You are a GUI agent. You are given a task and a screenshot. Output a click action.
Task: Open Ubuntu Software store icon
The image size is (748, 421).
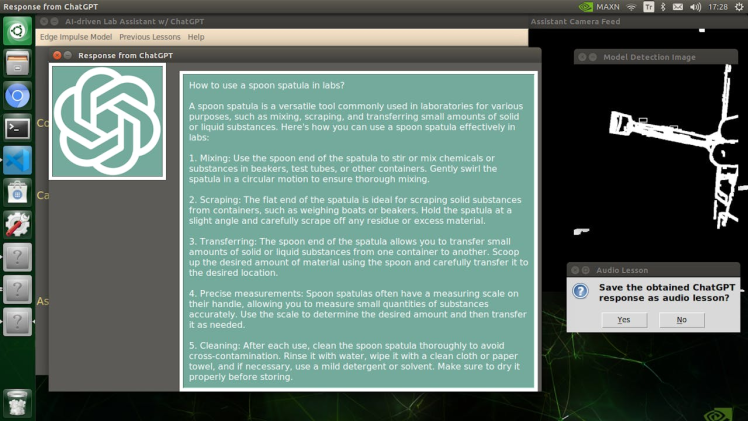click(x=17, y=193)
